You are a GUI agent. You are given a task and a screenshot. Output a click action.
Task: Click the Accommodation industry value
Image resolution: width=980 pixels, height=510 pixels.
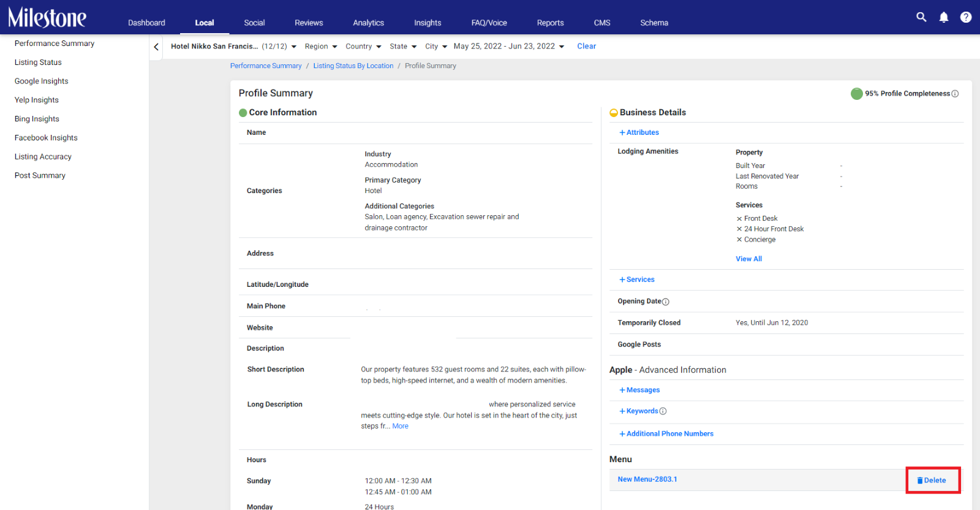click(x=391, y=165)
